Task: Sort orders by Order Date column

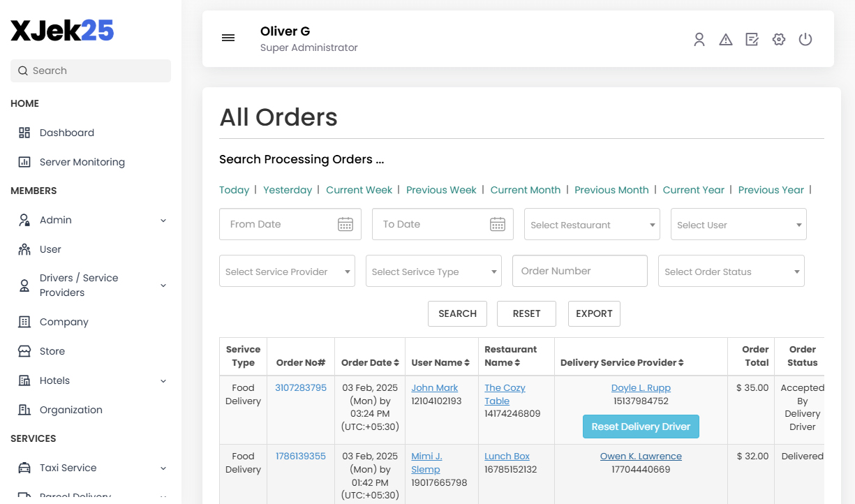Action: [x=370, y=362]
